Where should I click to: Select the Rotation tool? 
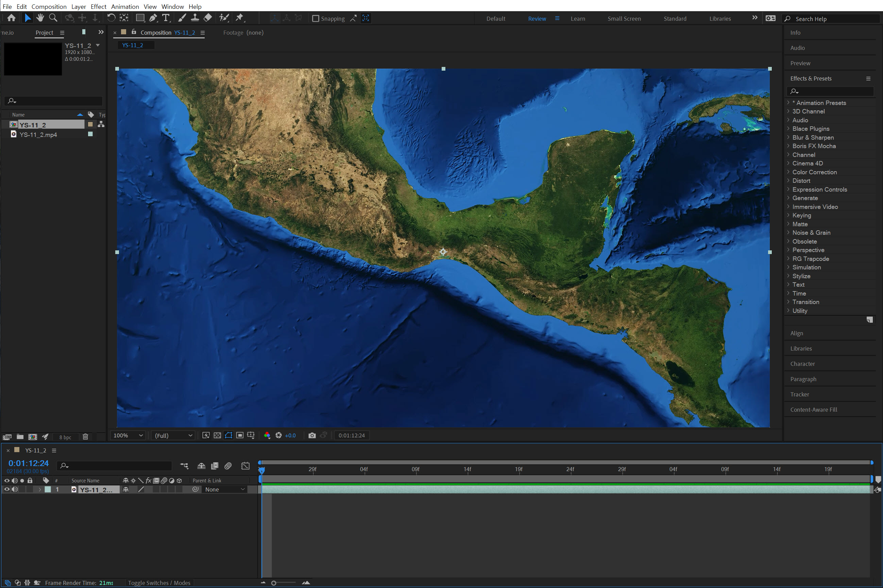tap(111, 18)
